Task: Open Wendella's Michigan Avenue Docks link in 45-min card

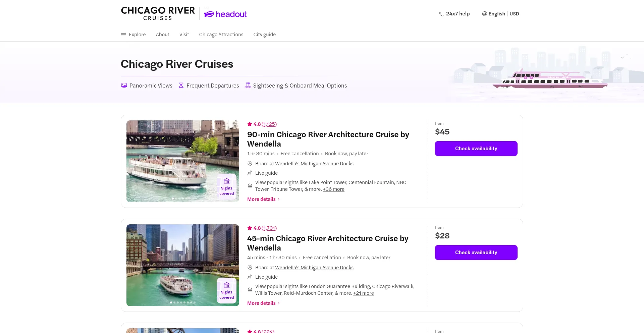Action: pos(314,268)
